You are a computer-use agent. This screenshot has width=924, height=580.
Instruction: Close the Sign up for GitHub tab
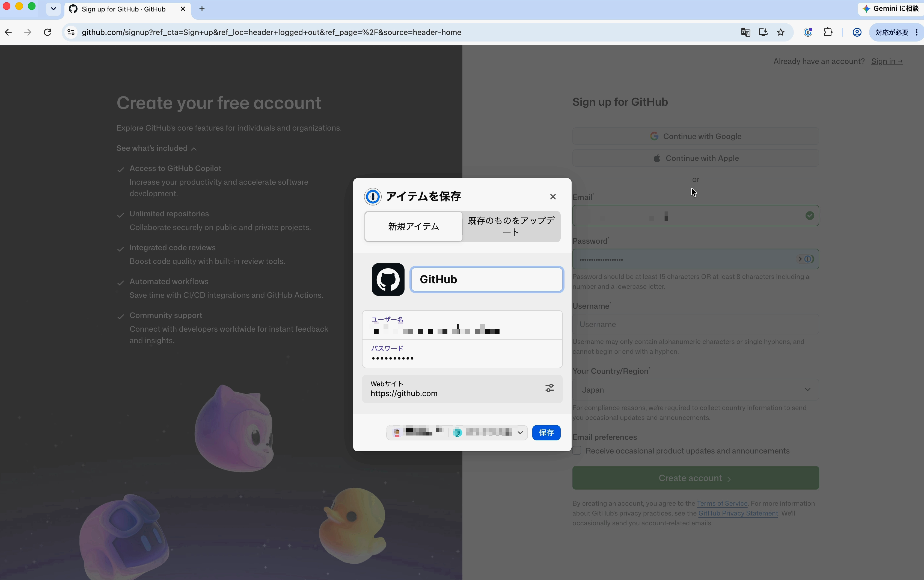183,9
